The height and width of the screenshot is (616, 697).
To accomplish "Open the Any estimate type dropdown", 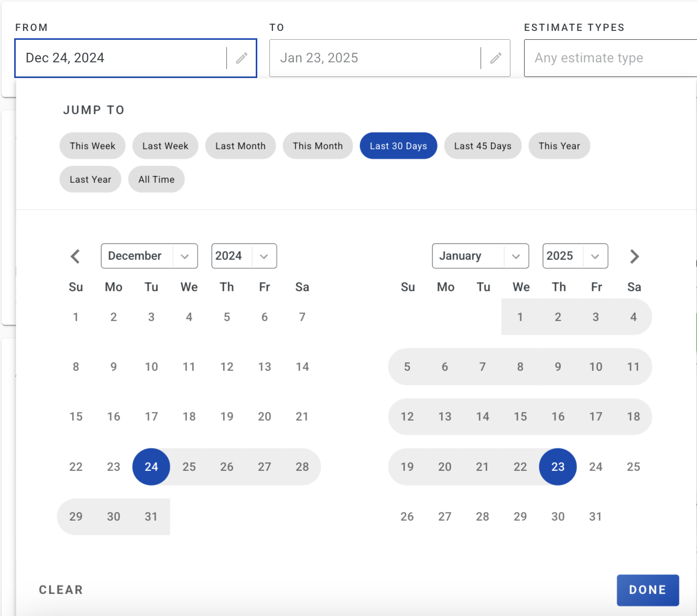I will [x=611, y=58].
